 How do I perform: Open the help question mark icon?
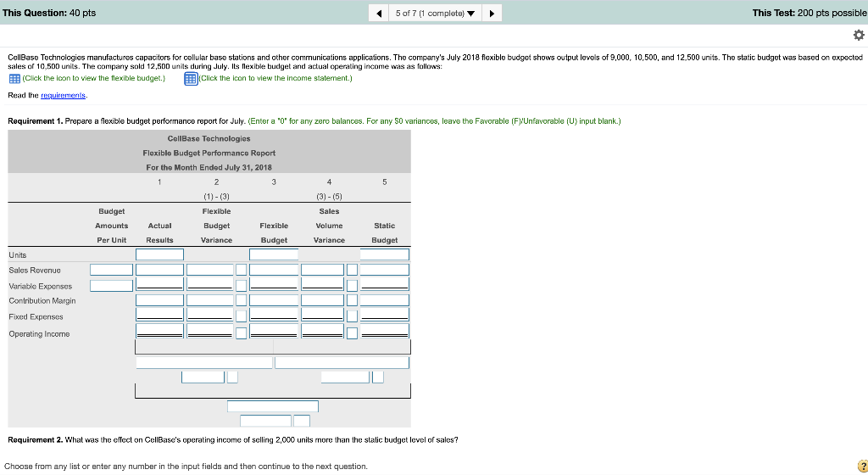862,467
